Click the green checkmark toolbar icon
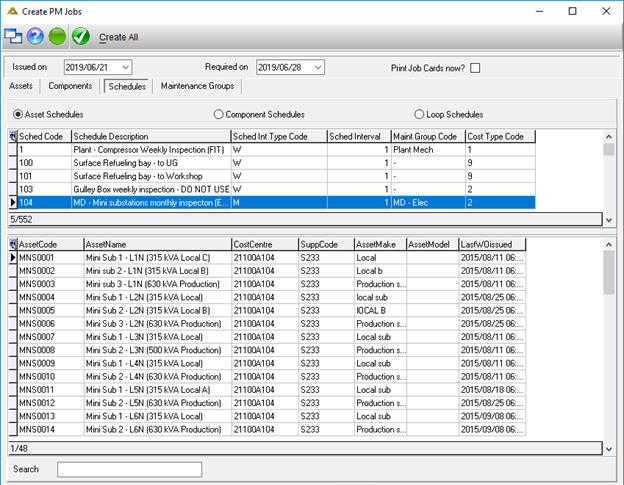This screenshot has width=624, height=485. 81,36
